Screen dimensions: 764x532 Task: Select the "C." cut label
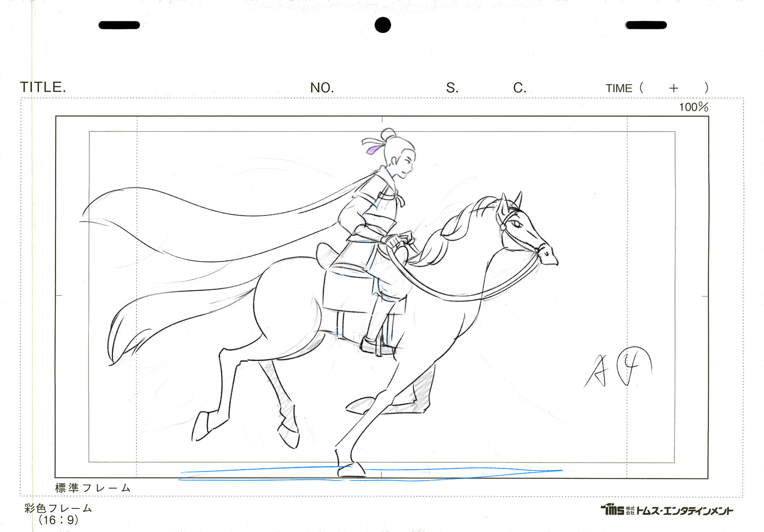[520, 88]
